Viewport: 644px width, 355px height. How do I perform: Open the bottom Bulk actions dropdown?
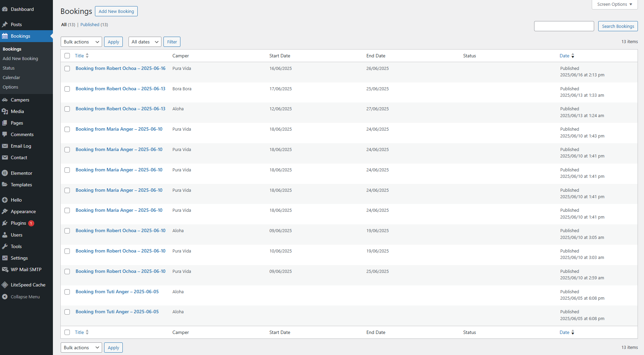(81, 348)
